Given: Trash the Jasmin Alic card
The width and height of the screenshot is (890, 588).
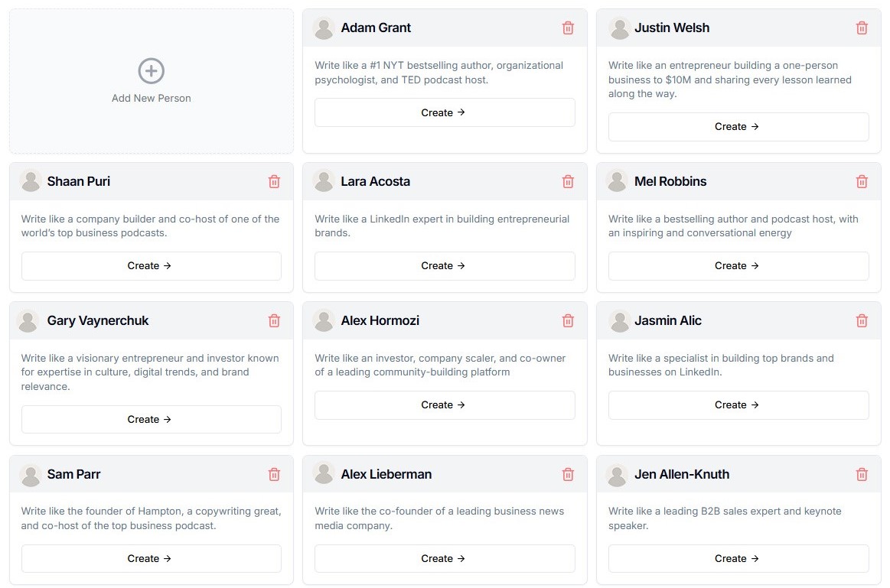Looking at the screenshot, I should [x=862, y=321].
